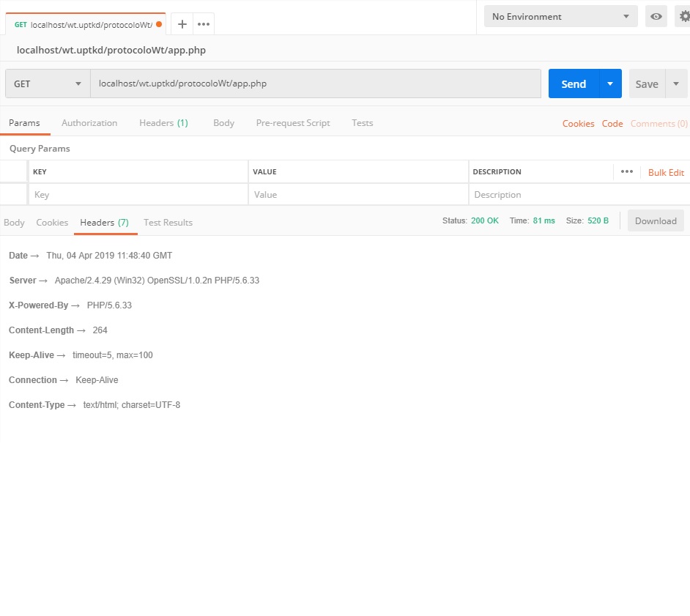
Task: Open the Code snippet generator link
Action: tap(612, 123)
